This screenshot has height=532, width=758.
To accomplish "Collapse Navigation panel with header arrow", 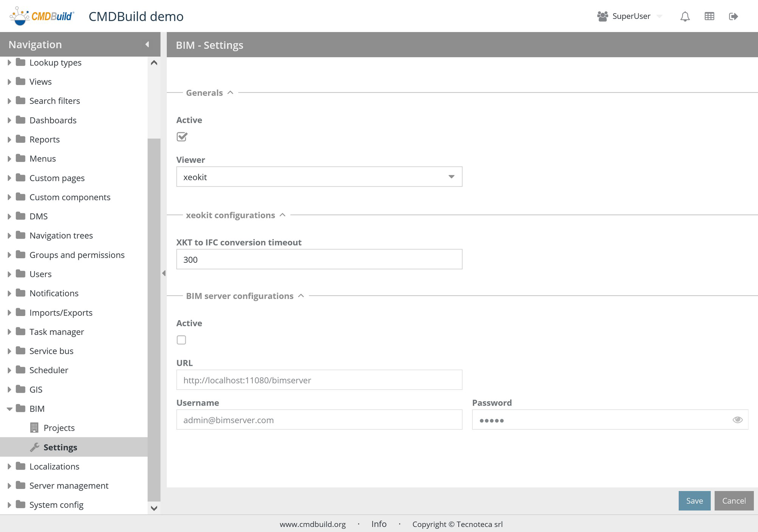I will (x=147, y=45).
